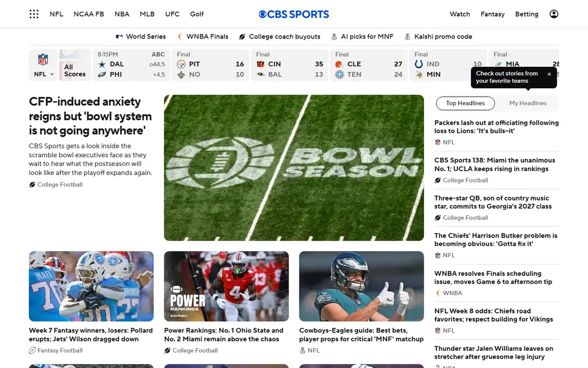Open WNBA resolves Finals scheduling story

(493, 278)
